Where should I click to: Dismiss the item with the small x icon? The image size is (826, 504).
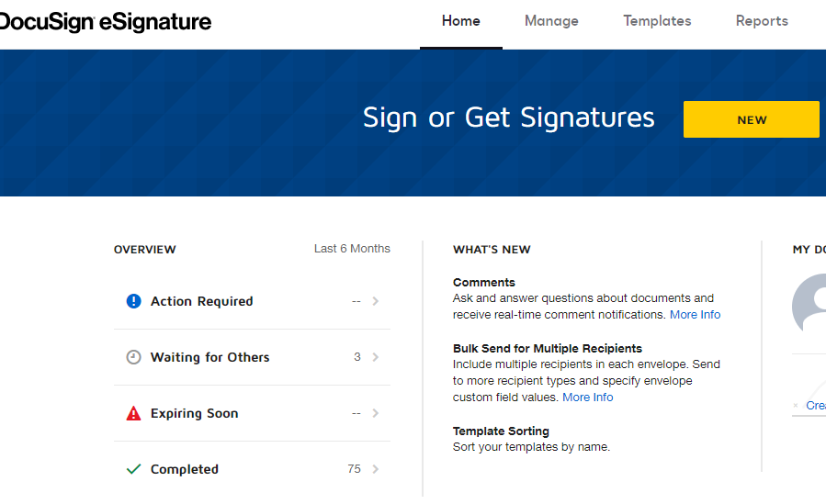796,405
